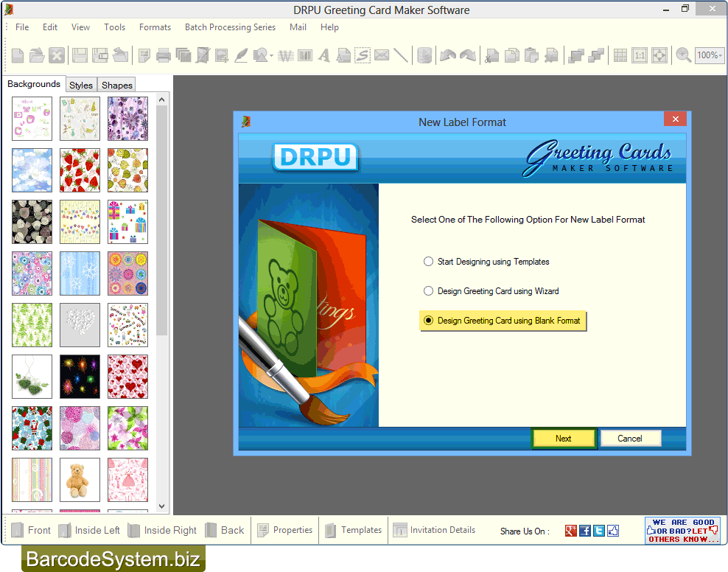This screenshot has height=572, width=728.
Task: Select Start Designing using Templates option
Action: click(x=486, y=262)
